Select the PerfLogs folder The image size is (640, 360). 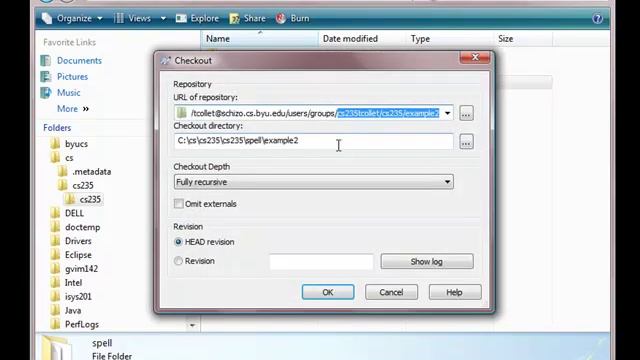point(82,324)
